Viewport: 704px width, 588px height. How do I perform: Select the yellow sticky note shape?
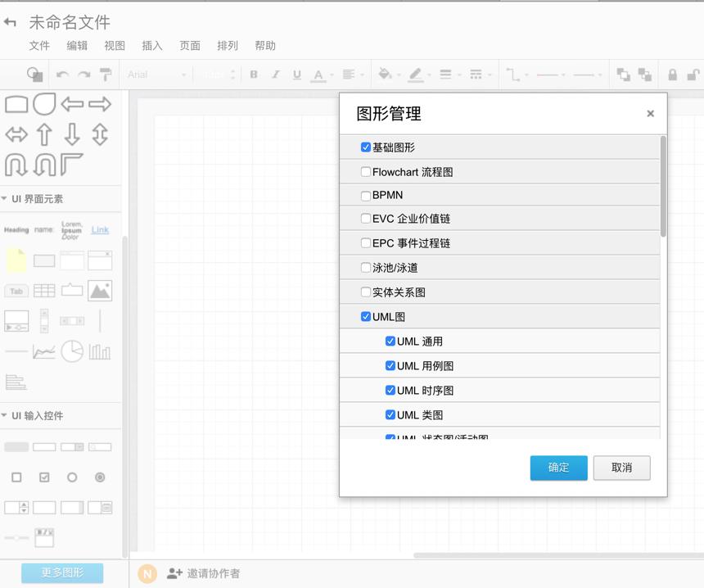pyautogui.click(x=16, y=260)
